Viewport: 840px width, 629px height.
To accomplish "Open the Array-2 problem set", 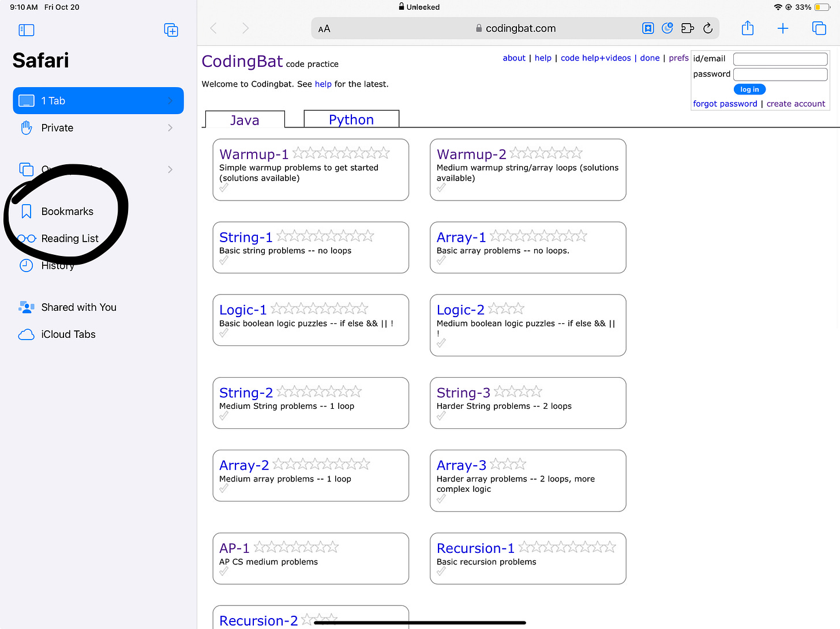I will click(244, 466).
